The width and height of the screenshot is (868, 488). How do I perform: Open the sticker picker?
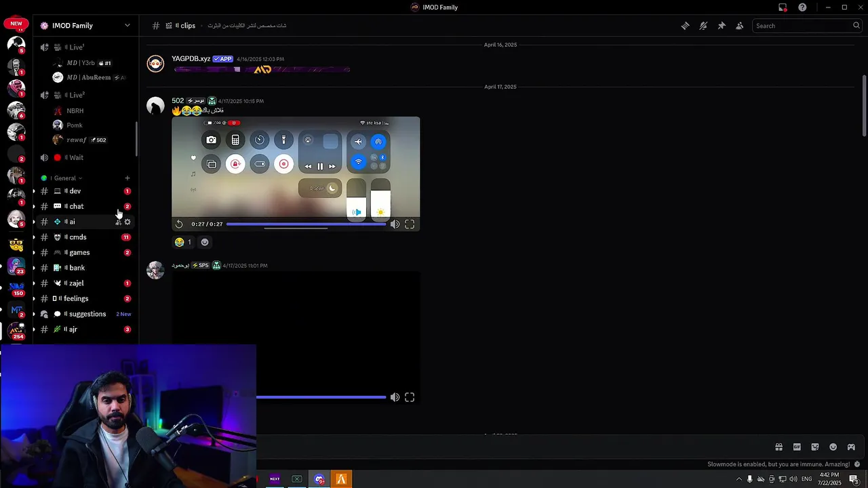(815, 447)
